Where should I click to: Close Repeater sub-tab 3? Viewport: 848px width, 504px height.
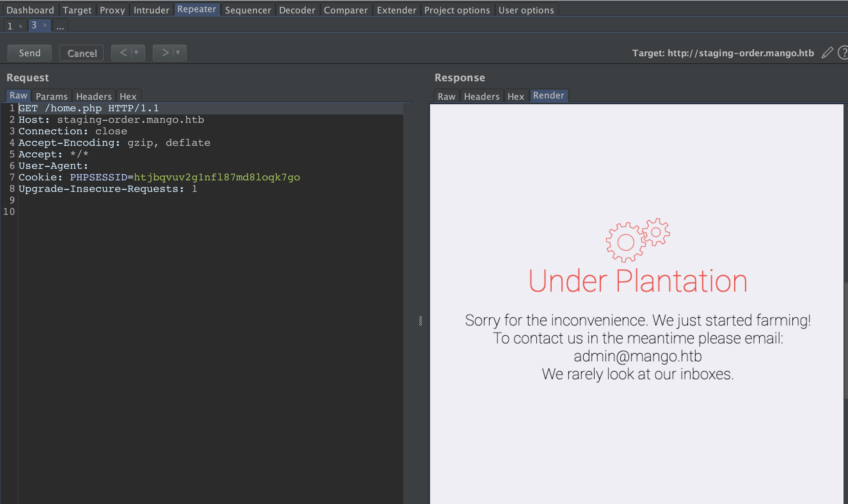[44, 25]
